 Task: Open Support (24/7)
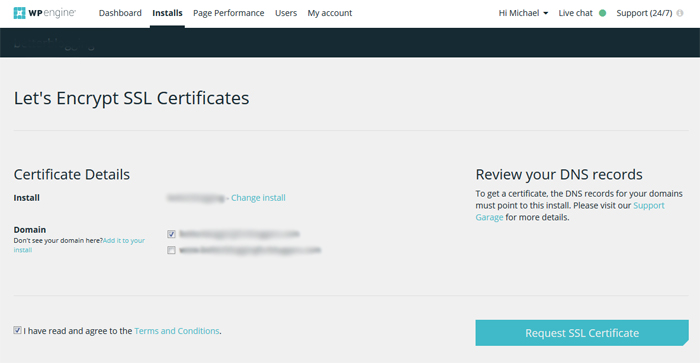coord(644,13)
